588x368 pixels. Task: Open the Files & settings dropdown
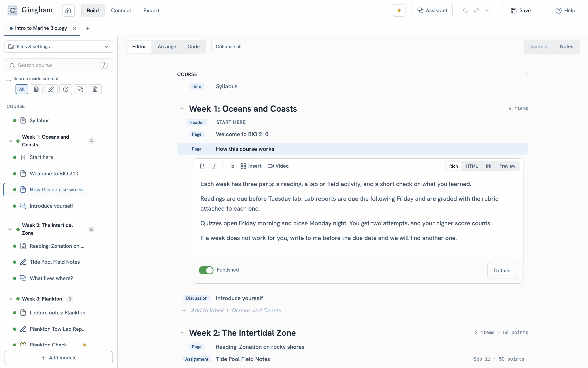pyautogui.click(x=59, y=46)
